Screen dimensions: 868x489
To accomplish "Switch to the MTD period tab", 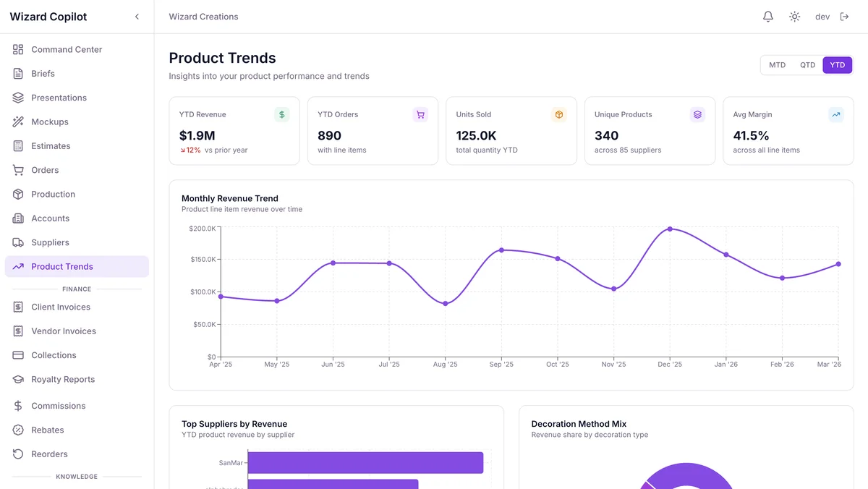I will click(x=777, y=65).
